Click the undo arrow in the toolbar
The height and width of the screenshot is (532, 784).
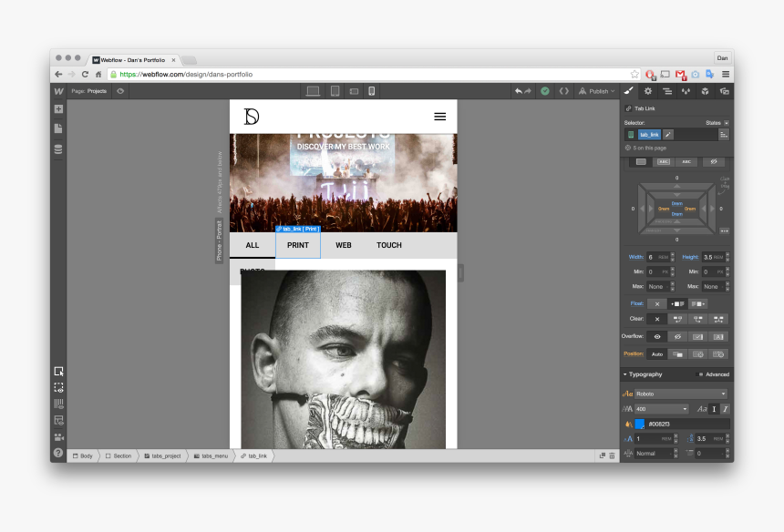click(517, 91)
